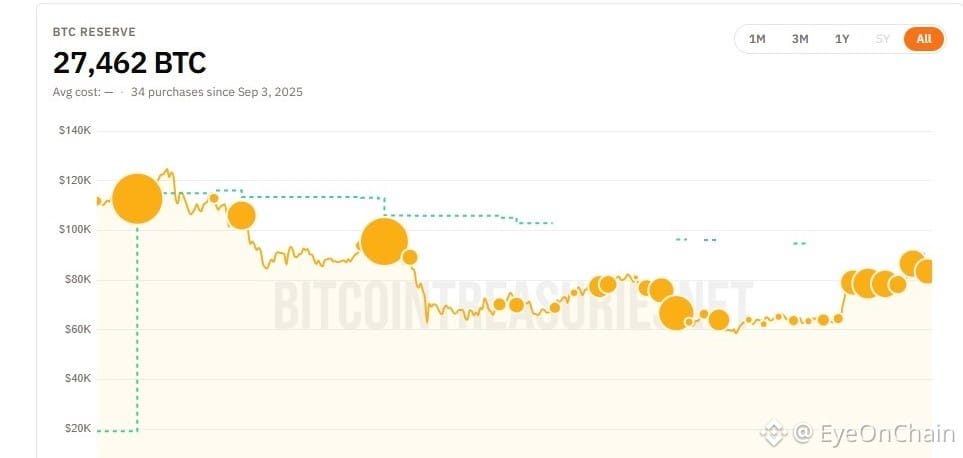Click the large bubble near $67K dip

click(x=676, y=312)
